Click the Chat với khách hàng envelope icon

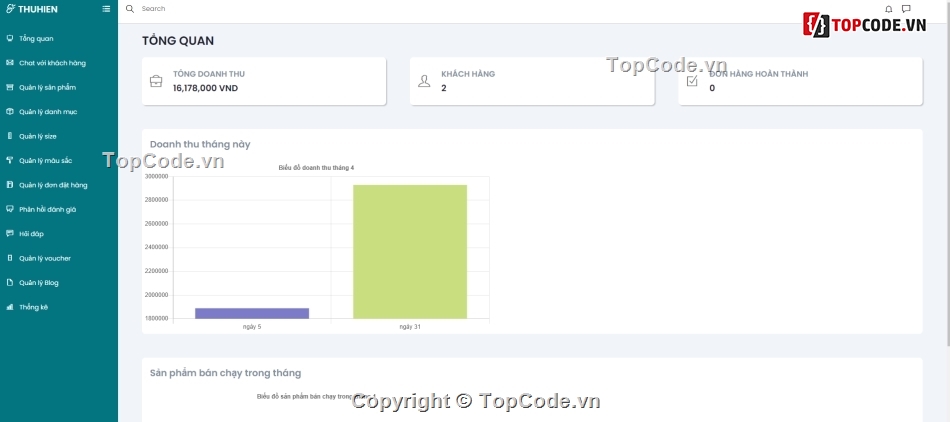(9, 62)
